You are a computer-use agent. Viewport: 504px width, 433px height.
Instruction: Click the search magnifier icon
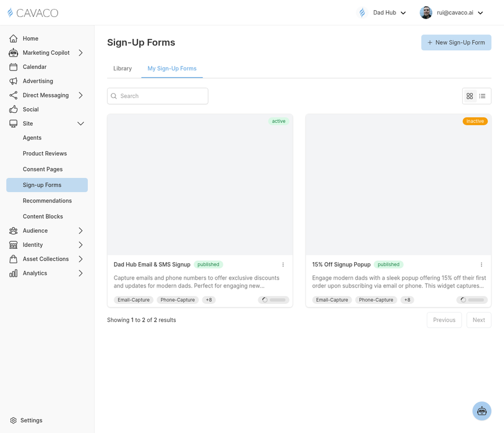(x=113, y=96)
